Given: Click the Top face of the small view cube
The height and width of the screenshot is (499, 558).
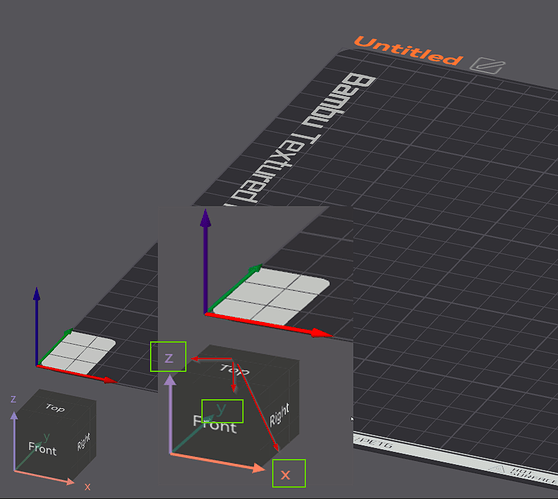Looking at the screenshot, I should coord(55,408).
